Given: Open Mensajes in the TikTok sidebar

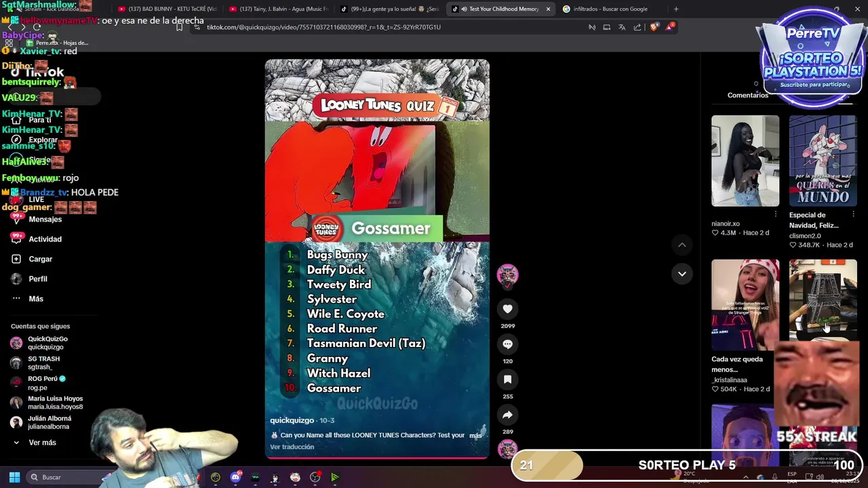Looking at the screenshot, I should click(x=45, y=220).
